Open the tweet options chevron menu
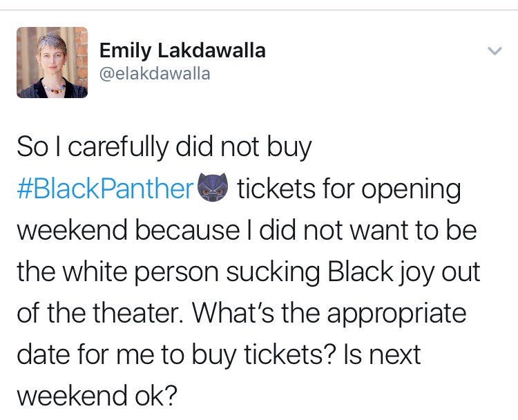The width and height of the screenshot is (518, 420). point(493,51)
